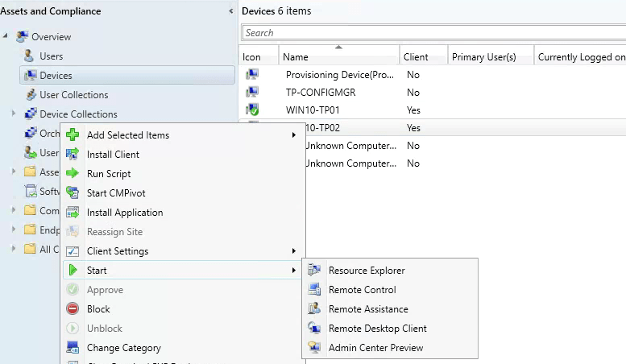Sort devices by the Name column header
Screen dimensions: 626x364
pyautogui.click(x=338, y=57)
